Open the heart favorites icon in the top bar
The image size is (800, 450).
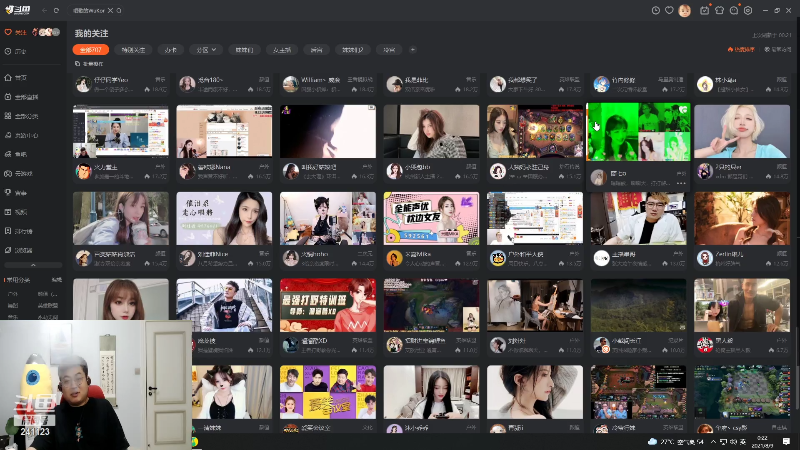pos(669,10)
